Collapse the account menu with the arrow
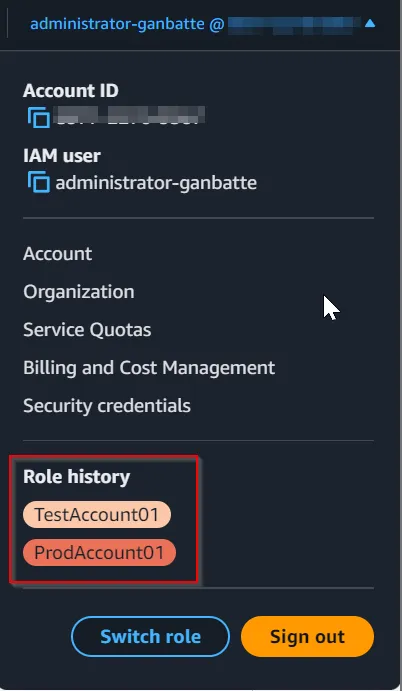Screen dimensions: 402x691 [x=370, y=23]
